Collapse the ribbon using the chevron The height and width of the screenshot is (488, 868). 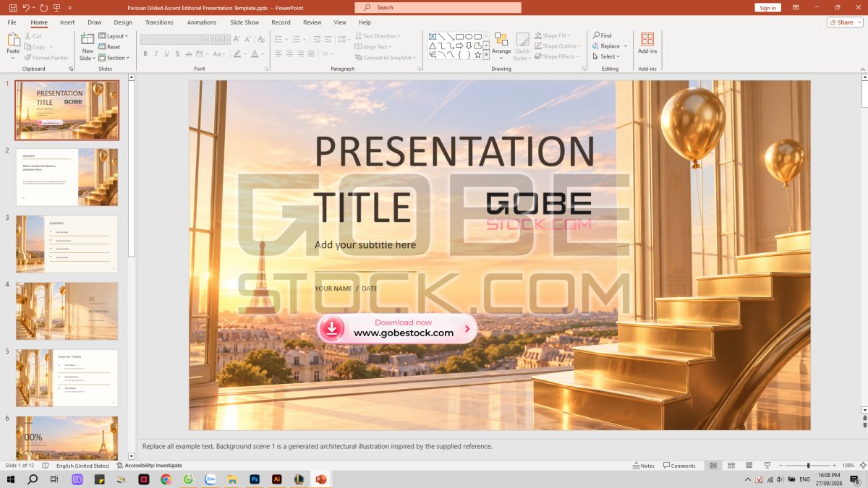coord(862,69)
